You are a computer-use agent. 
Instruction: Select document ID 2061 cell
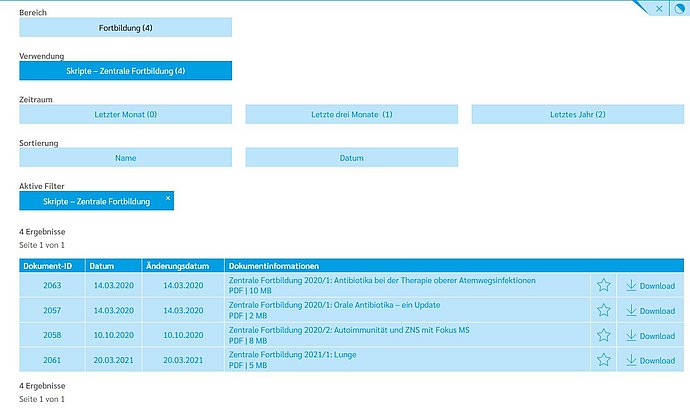click(52, 360)
